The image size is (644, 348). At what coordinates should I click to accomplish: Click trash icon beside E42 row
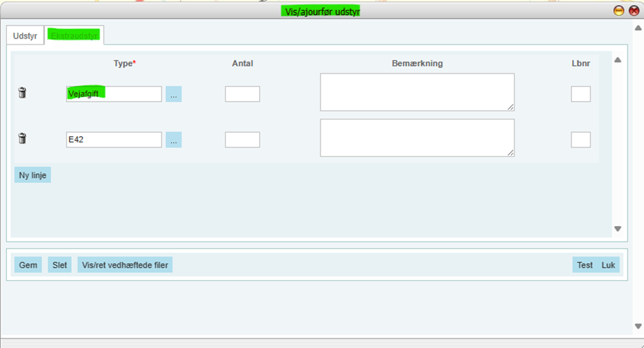tap(22, 139)
